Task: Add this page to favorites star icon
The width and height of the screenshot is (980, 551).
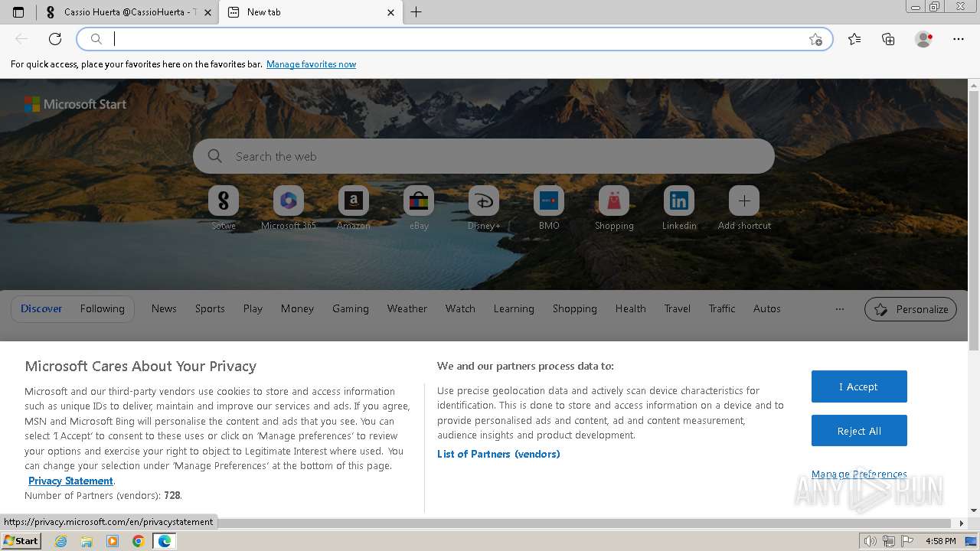Action: [815, 39]
